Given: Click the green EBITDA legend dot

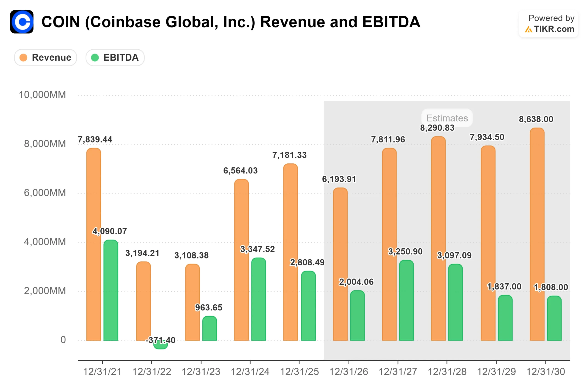Looking at the screenshot, I should click(95, 57).
